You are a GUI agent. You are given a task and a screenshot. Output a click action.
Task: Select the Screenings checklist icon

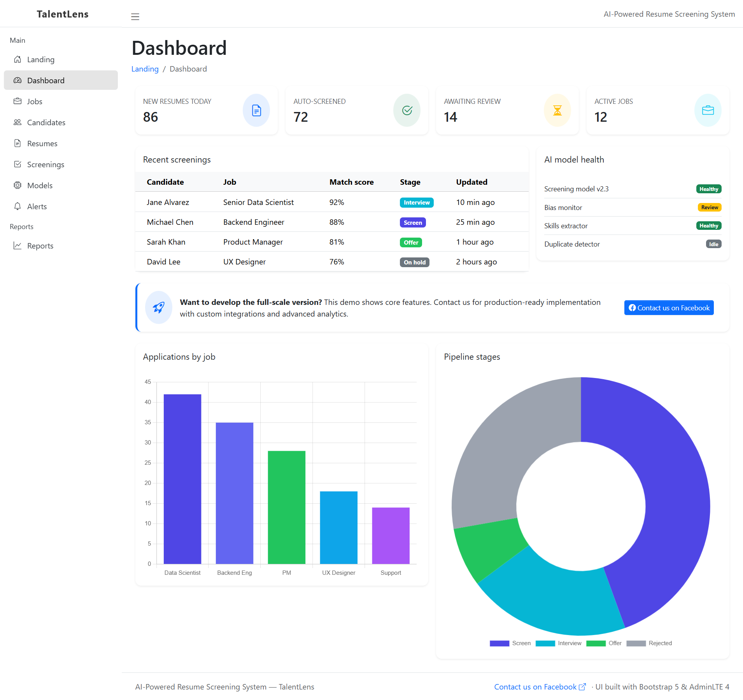tap(18, 164)
